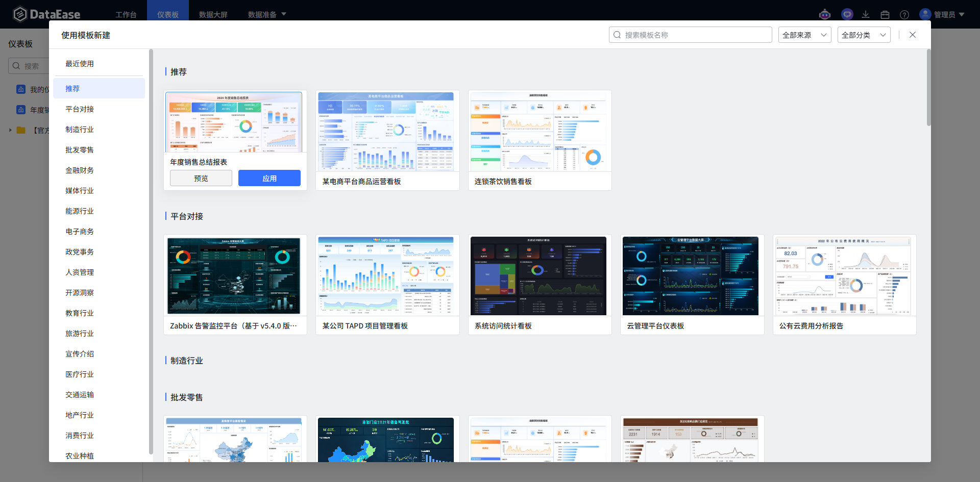Open the 云管理平台仪表板 template

tap(692, 285)
